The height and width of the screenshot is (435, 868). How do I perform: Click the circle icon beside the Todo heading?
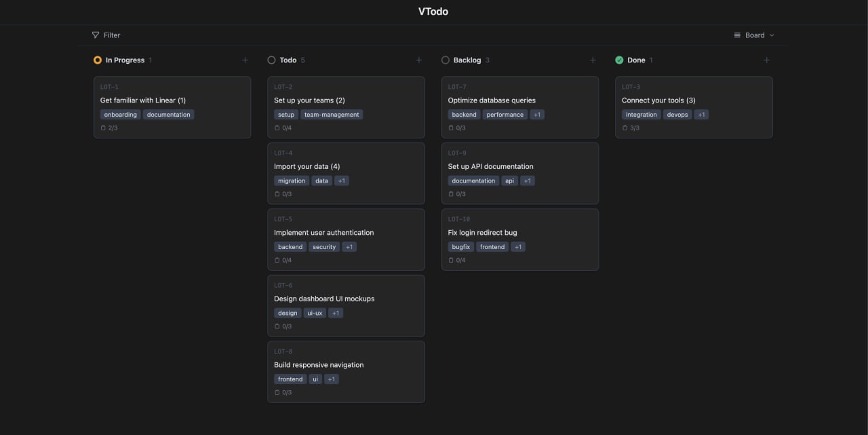coord(271,60)
